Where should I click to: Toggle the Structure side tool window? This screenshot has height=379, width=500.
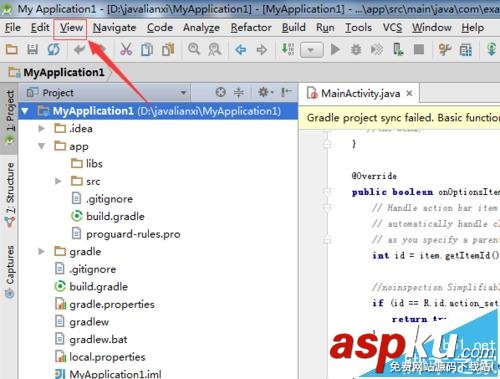tap(10, 194)
